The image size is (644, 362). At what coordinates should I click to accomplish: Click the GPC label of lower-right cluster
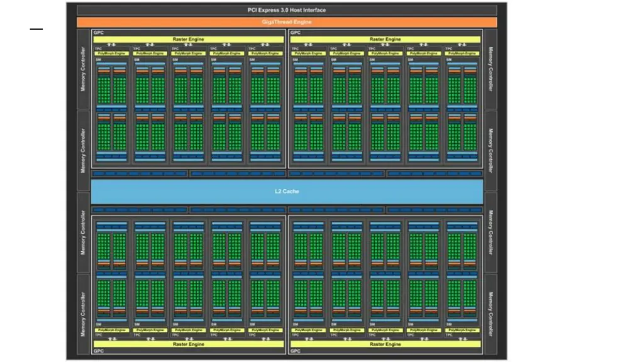pyautogui.click(x=296, y=351)
